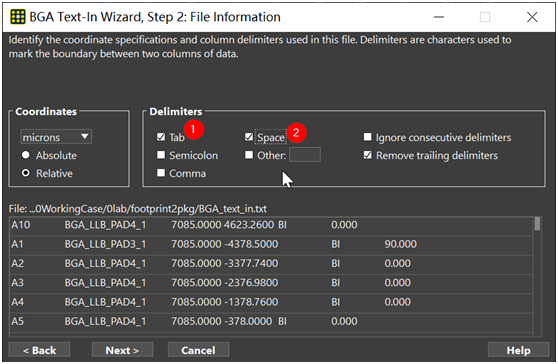Click the 90.000 rotation value
Viewport: 558px width, 364px height.
(x=400, y=244)
